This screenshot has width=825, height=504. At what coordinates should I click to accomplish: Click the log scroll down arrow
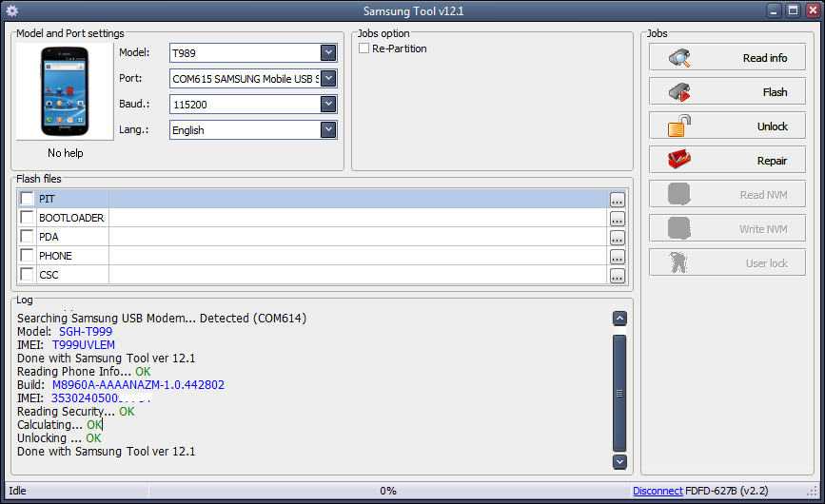619,461
